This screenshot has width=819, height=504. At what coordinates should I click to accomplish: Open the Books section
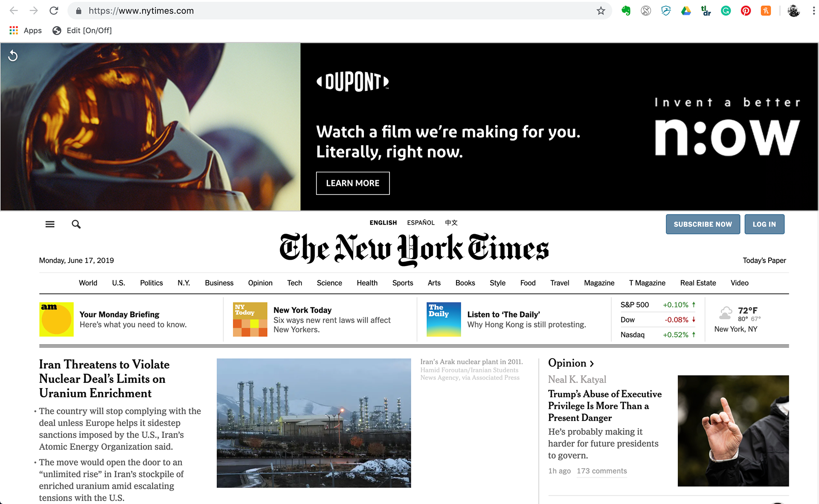point(465,283)
